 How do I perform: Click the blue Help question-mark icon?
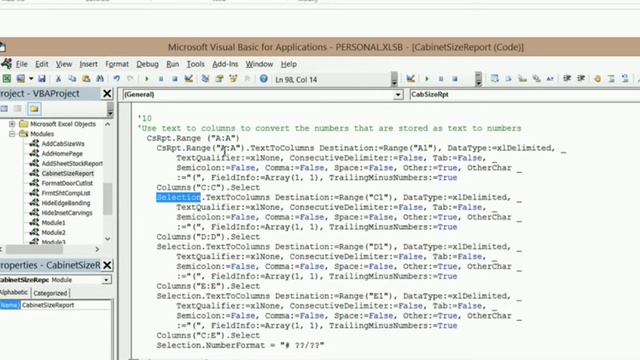click(264, 79)
